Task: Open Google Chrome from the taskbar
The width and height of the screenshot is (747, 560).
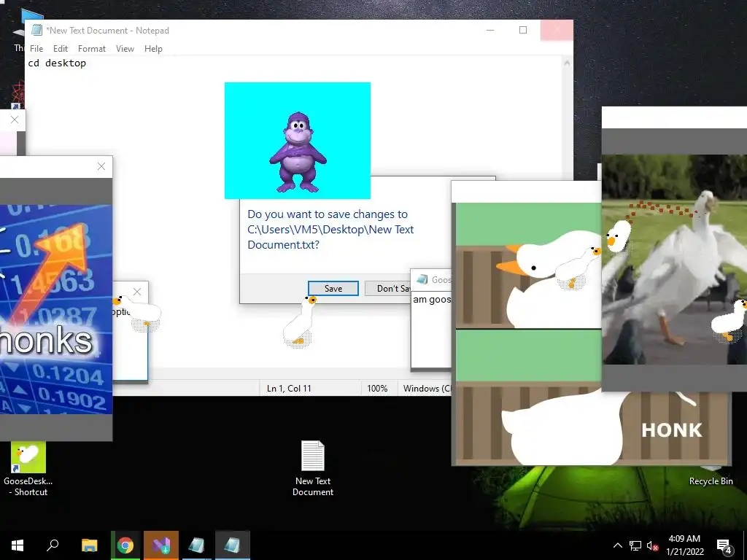Action: 125,545
